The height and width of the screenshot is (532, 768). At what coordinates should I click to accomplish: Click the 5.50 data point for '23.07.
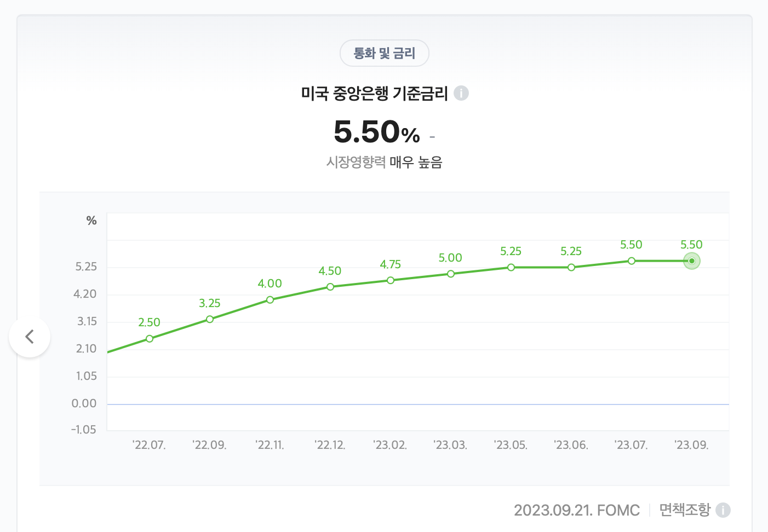coord(632,261)
